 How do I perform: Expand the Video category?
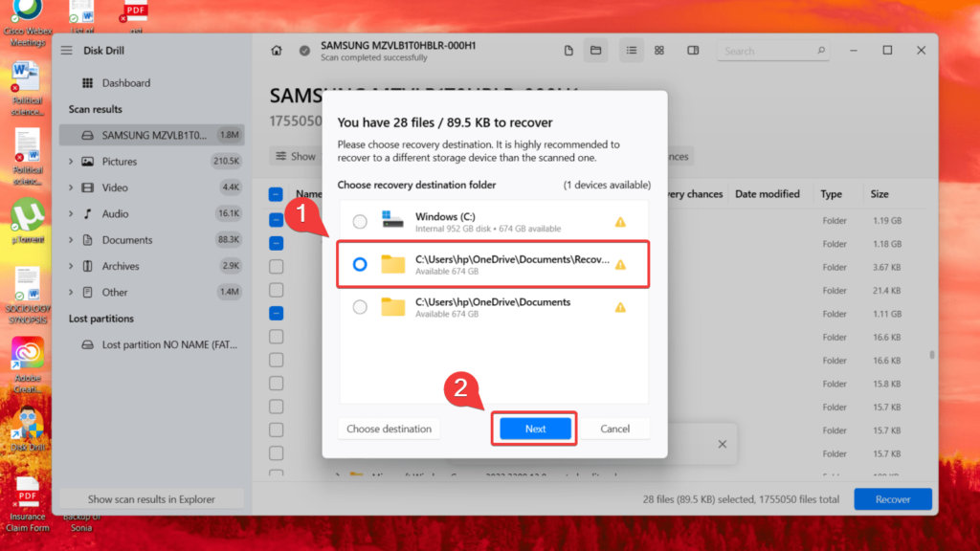pyautogui.click(x=71, y=187)
